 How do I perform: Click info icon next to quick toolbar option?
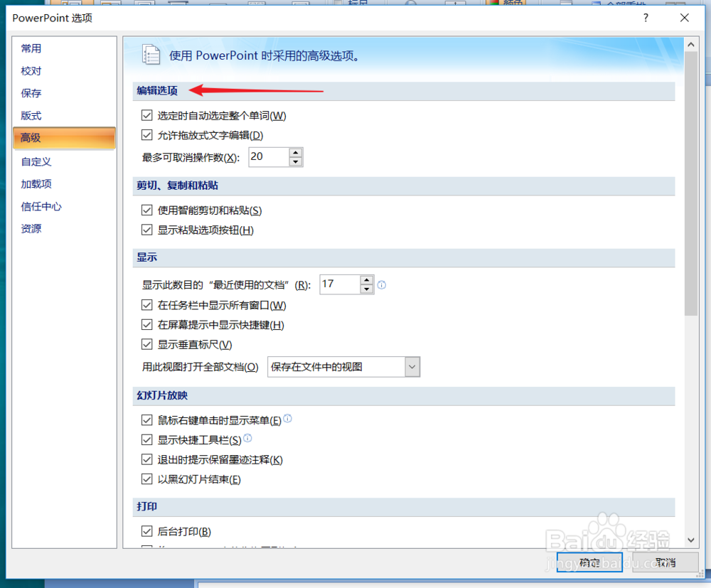pos(247,437)
